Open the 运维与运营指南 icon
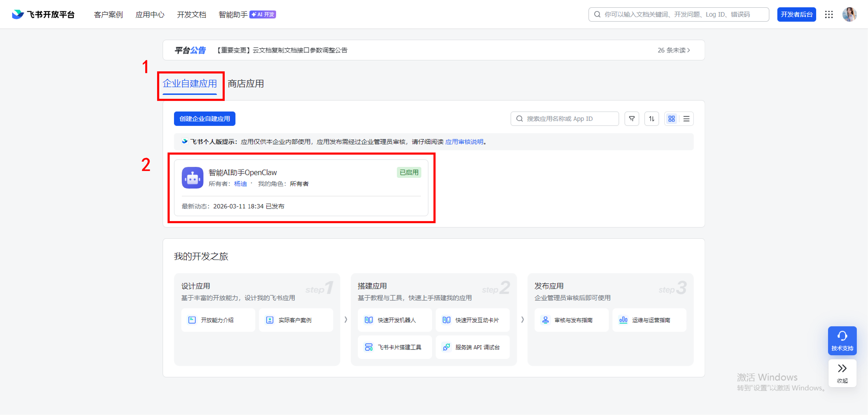The image size is (868, 415). 623,320
